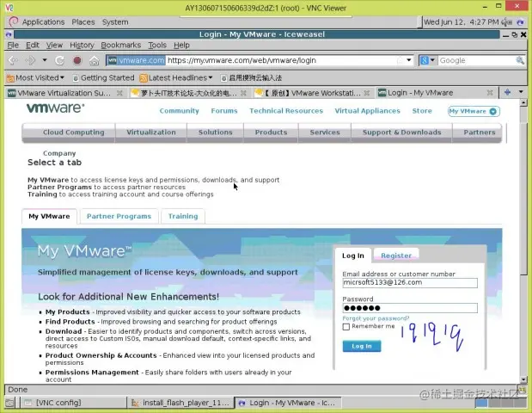This screenshot has height=413, width=532.
Task: Open the History menu
Action: [x=82, y=45]
